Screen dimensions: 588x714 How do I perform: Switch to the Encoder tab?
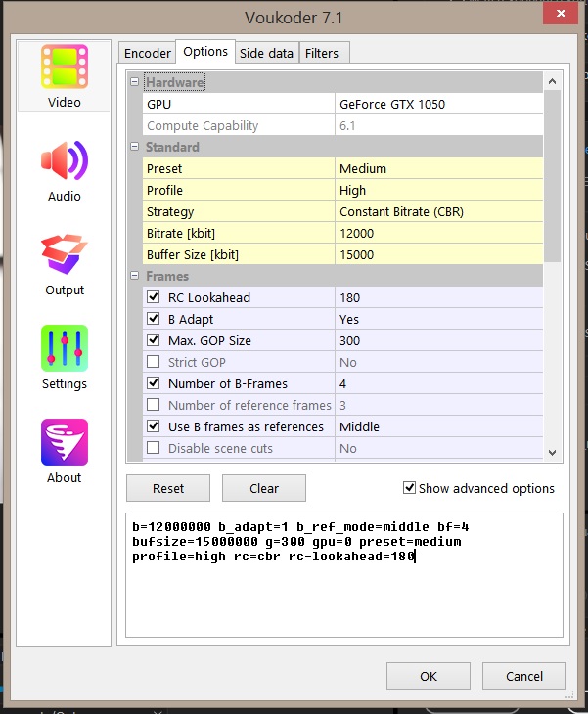click(x=146, y=53)
